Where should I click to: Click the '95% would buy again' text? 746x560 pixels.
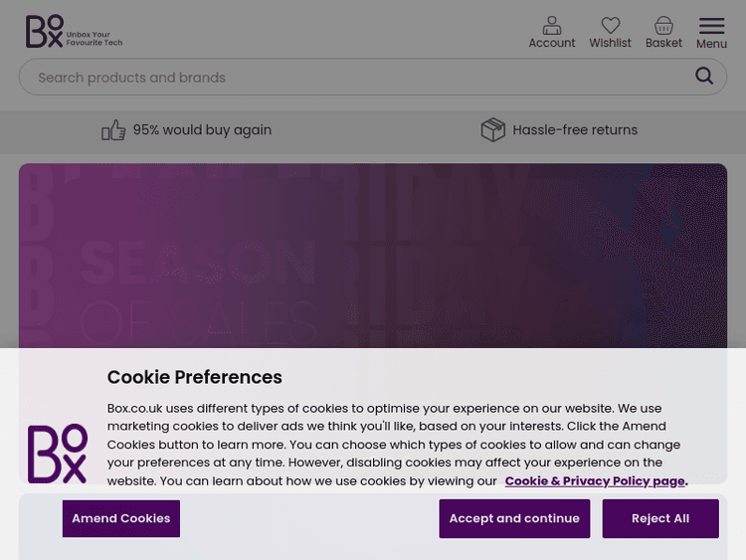202,130
